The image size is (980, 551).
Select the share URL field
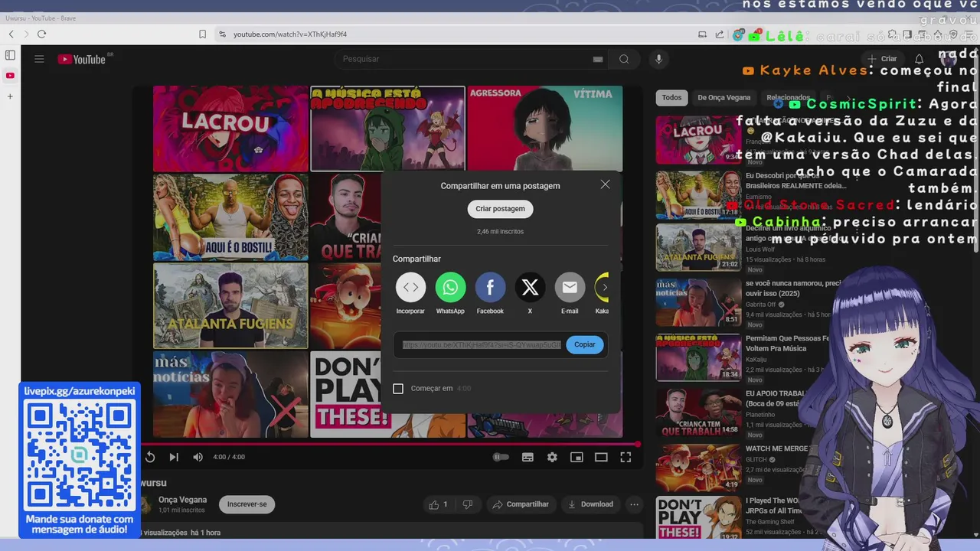482,344
